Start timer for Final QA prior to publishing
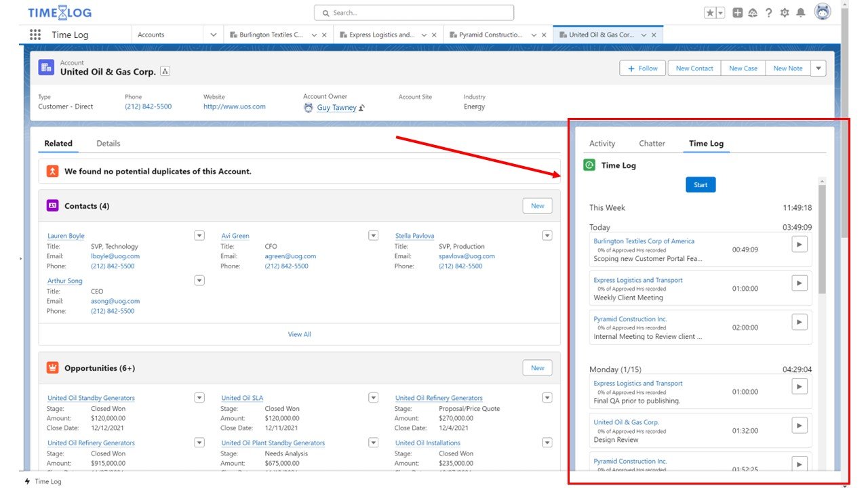The width and height of the screenshot is (868, 488). [x=800, y=386]
